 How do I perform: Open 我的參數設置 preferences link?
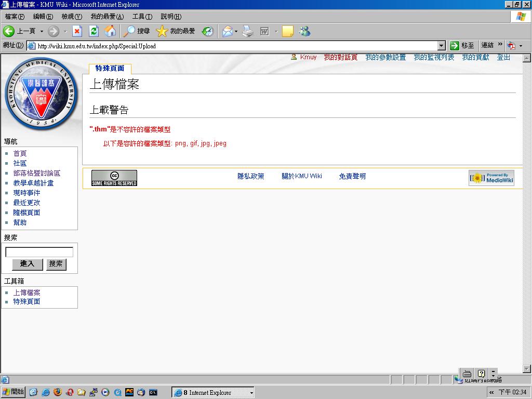pos(386,57)
